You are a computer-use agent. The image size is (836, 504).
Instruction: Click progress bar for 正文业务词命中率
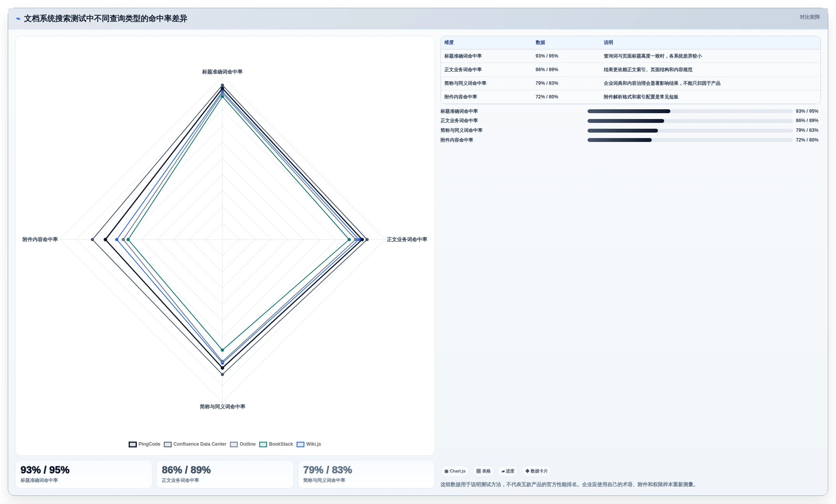pos(690,121)
